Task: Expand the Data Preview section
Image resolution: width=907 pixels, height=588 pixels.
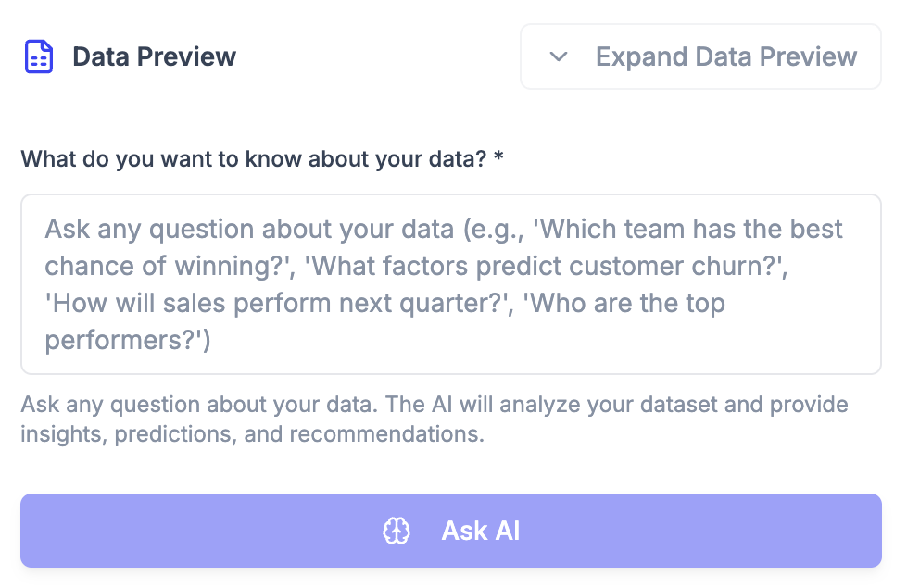Action: (x=700, y=56)
